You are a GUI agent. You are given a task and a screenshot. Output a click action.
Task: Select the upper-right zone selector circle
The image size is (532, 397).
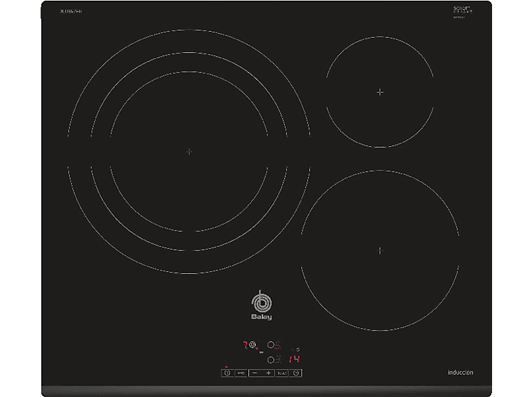click(271, 345)
